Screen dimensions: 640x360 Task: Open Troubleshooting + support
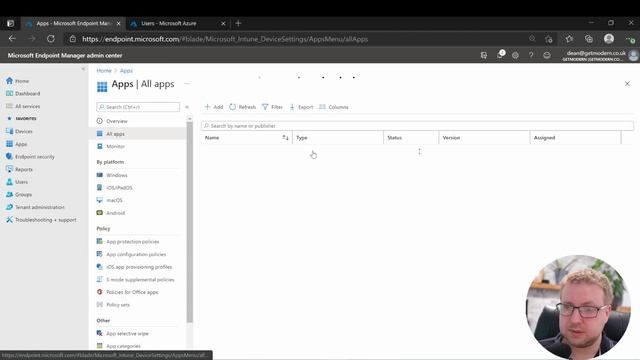pos(41,220)
